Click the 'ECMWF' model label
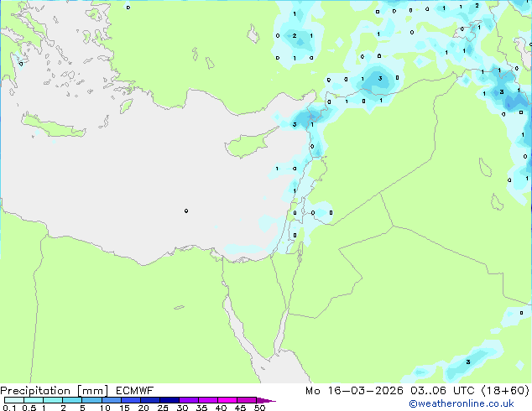The height and width of the screenshot is (411, 532). tap(135, 391)
